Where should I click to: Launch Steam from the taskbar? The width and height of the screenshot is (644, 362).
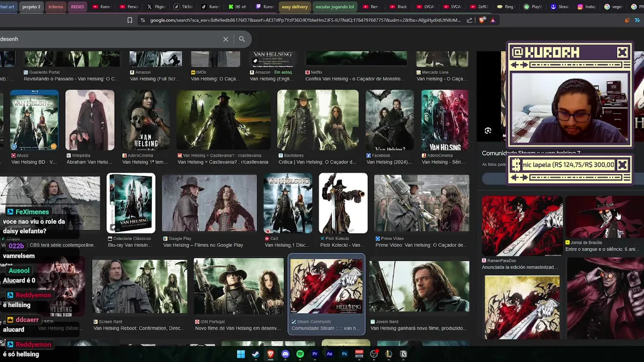tap(256, 354)
